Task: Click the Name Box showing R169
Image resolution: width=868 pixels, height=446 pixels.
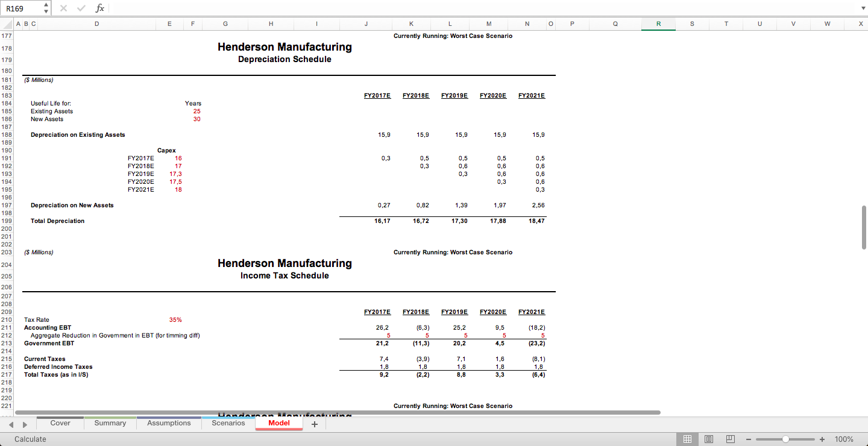Action: tap(22, 8)
